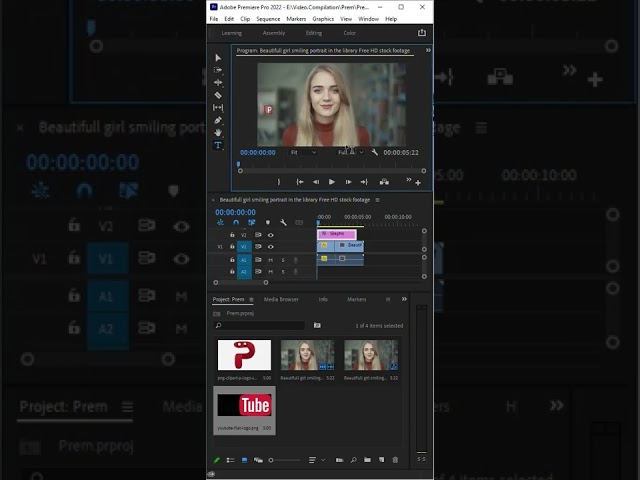640x480 pixels.
Task: Click the Find magnifier in Project panel
Action: coord(353,460)
